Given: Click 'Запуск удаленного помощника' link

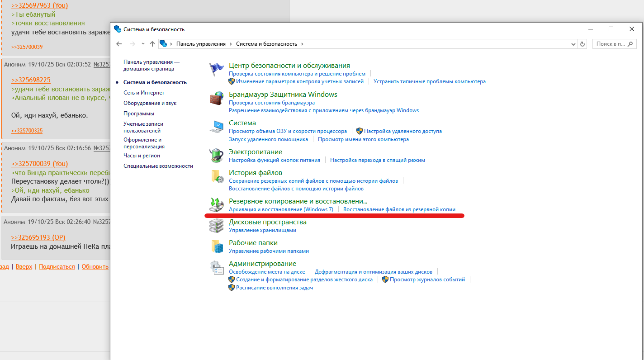Looking at the screenshot, I should pyautogui.click(x=268, y=139).
